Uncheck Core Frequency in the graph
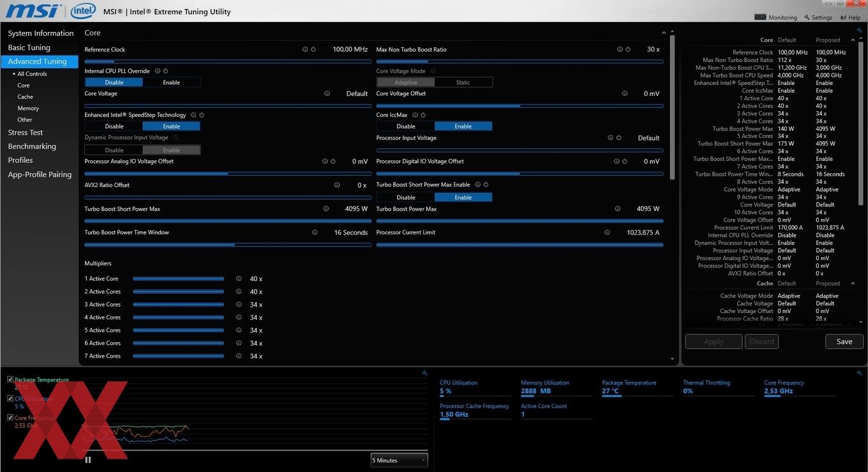This screenshot has height=472, width=868. coord(10,418)
